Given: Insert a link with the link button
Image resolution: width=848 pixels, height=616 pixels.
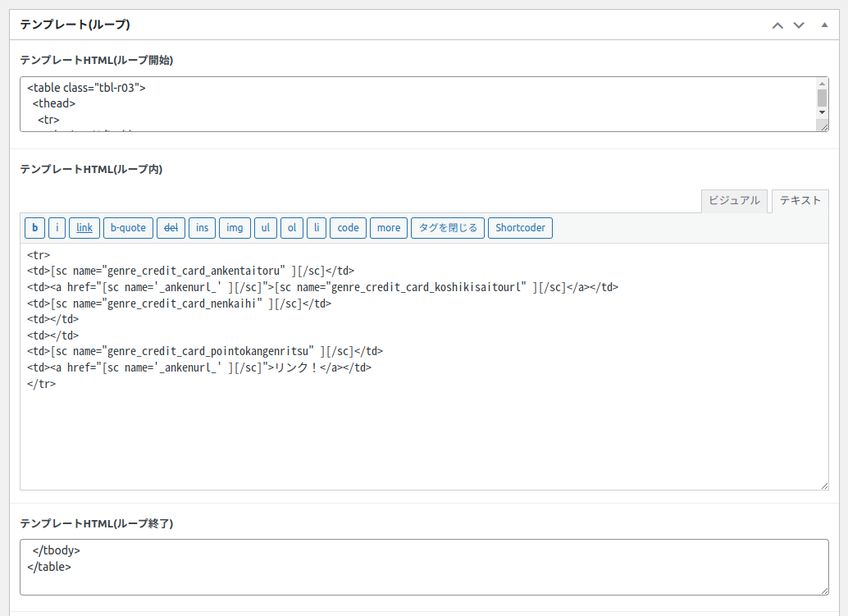Looking at the screenshot, I should click(x=84, y=228).
